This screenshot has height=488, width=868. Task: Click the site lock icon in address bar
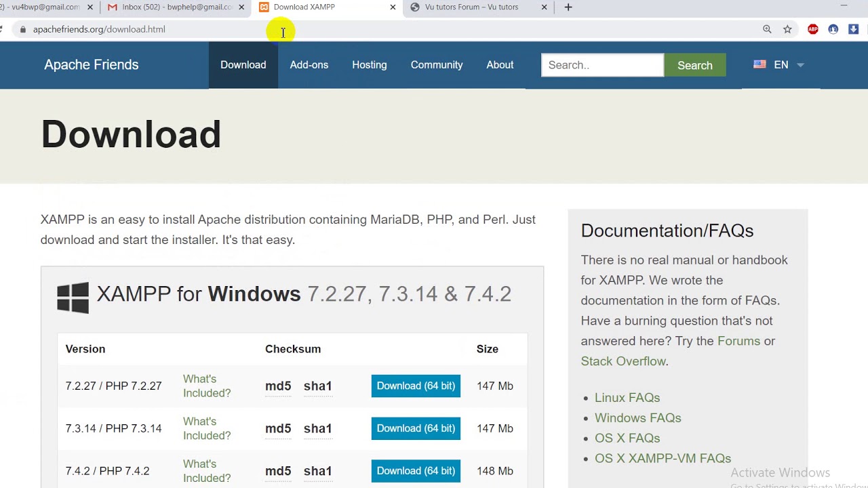pos(22,29)
